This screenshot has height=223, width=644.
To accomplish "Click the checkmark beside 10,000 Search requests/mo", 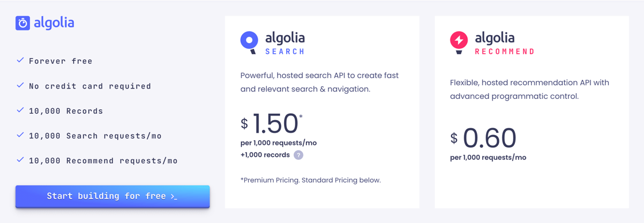I will (x=20, y=135).
